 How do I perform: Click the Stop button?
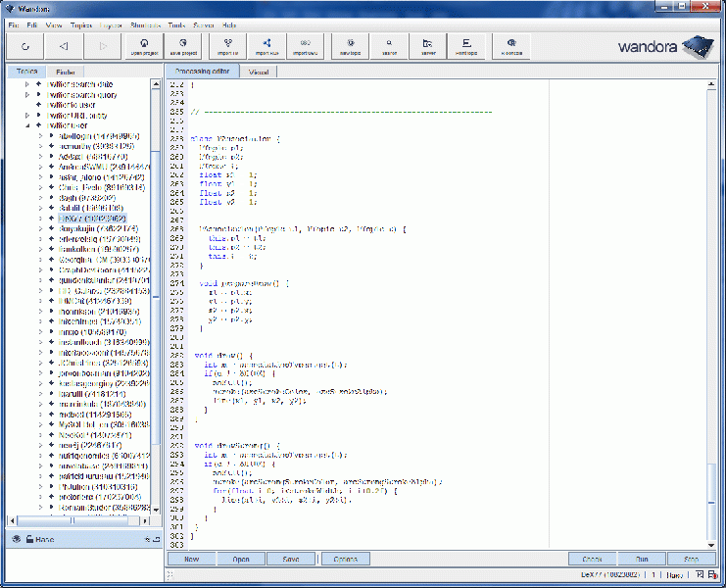pos(692,559)
